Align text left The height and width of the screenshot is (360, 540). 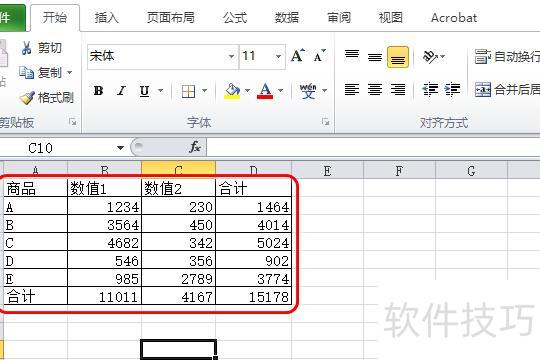[x=352, y=90]
